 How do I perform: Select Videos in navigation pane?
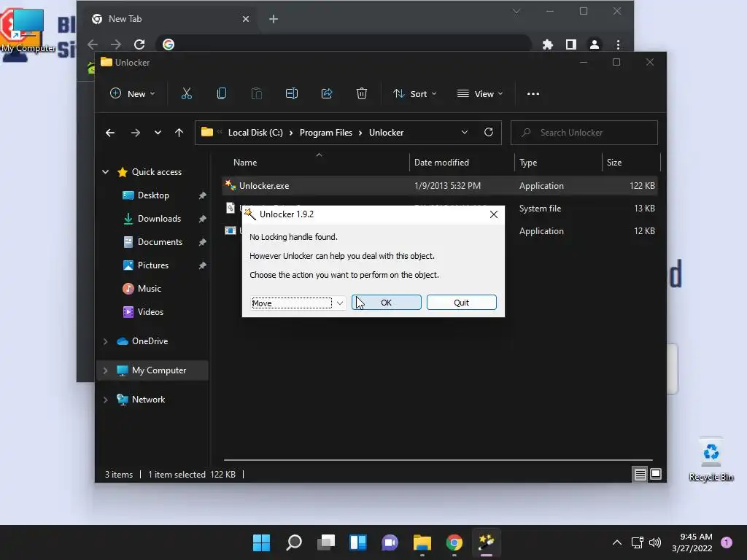(150, 312)
